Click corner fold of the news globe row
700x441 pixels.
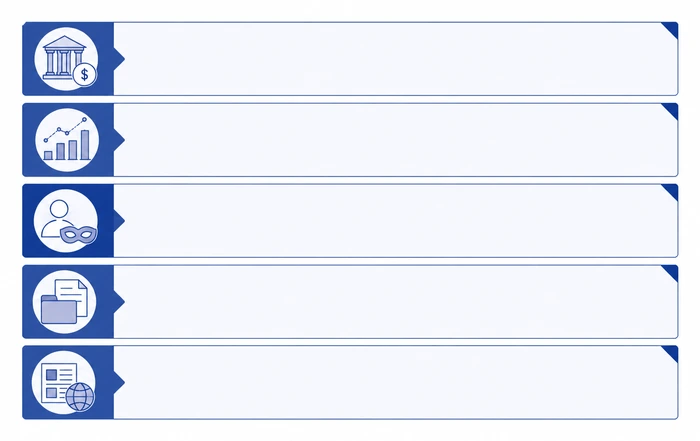click(672, 353)
